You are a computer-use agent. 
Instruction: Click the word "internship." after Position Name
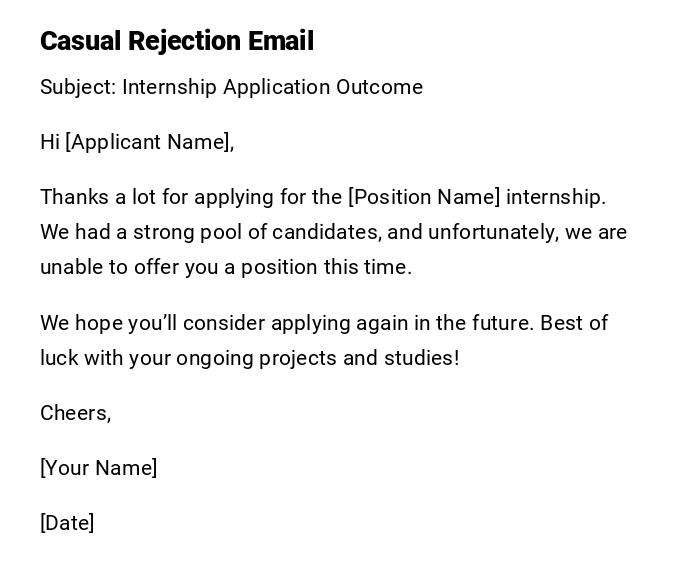click(556, 197)
